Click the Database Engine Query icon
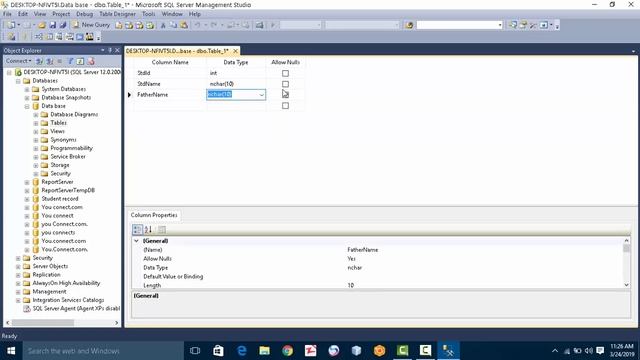640x360 pixels. pyautogui.click(x=118, y=25)
